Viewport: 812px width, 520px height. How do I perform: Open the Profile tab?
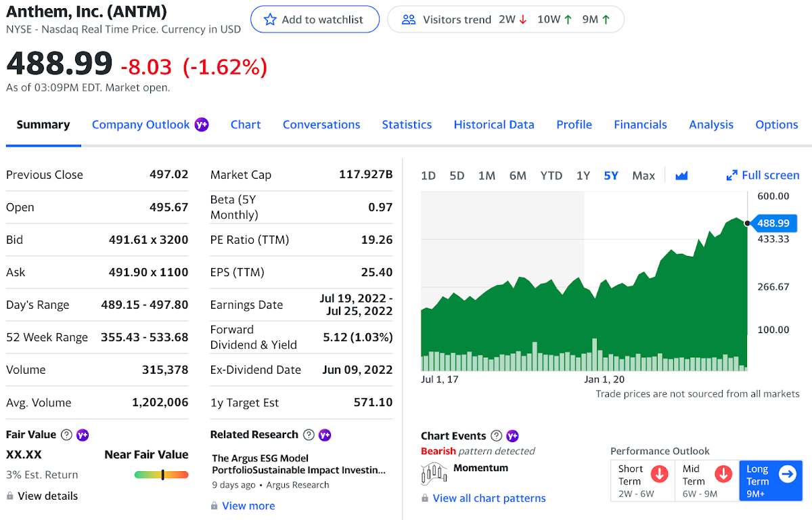pyautogui.click(x=574, y=125)
